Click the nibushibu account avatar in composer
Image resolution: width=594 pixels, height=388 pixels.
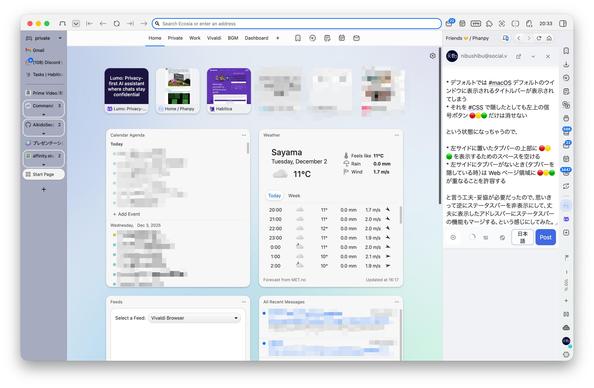(452, 56)
